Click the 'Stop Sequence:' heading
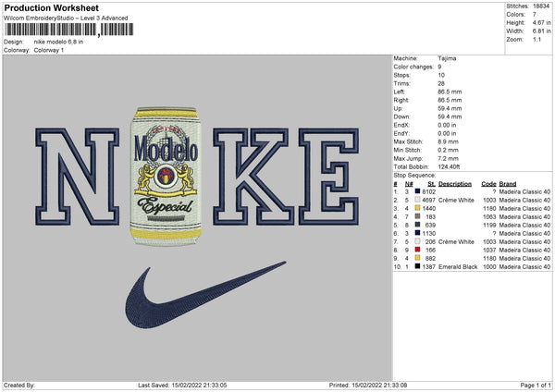This screenshot has width=555, height=392. [x=415, y=175]
